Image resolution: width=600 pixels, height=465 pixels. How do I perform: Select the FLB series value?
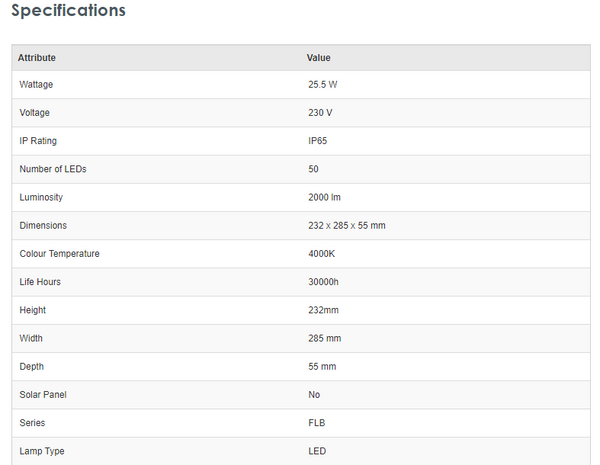(317, 423)
